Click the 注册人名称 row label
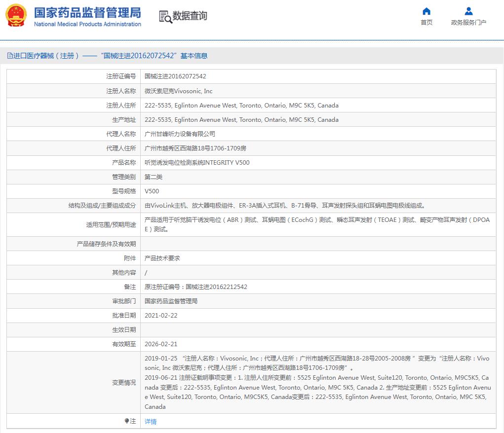This screenshot has width=504, height=433. click(x=121, y=91)
